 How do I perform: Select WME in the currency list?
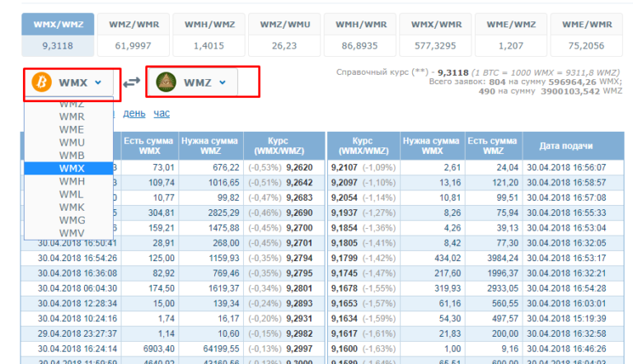[72, 129]
